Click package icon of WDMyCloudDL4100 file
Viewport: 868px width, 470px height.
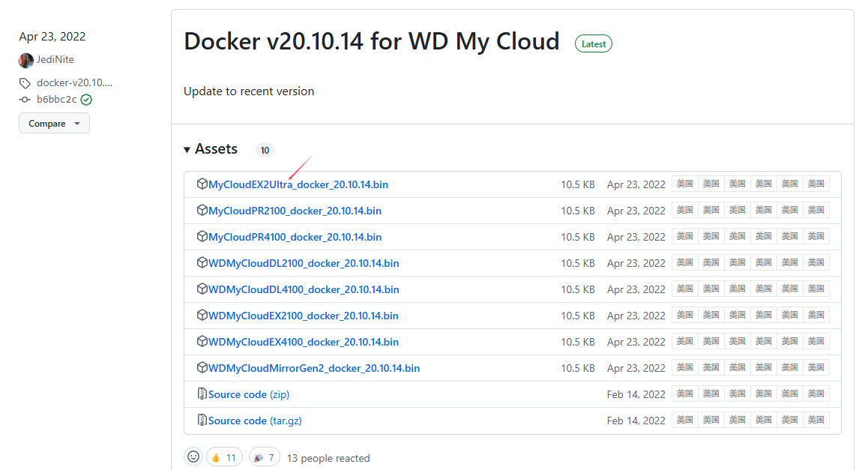202,289
